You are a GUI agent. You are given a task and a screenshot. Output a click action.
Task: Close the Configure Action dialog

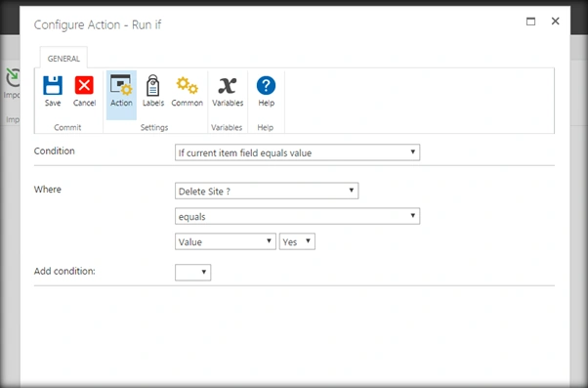tap(556, 22)
